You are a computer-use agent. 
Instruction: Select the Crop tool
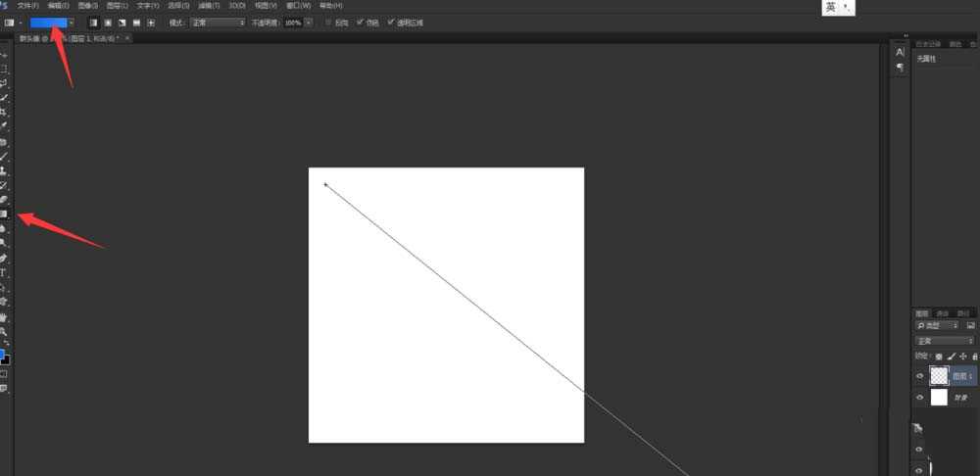pos(4,112)
